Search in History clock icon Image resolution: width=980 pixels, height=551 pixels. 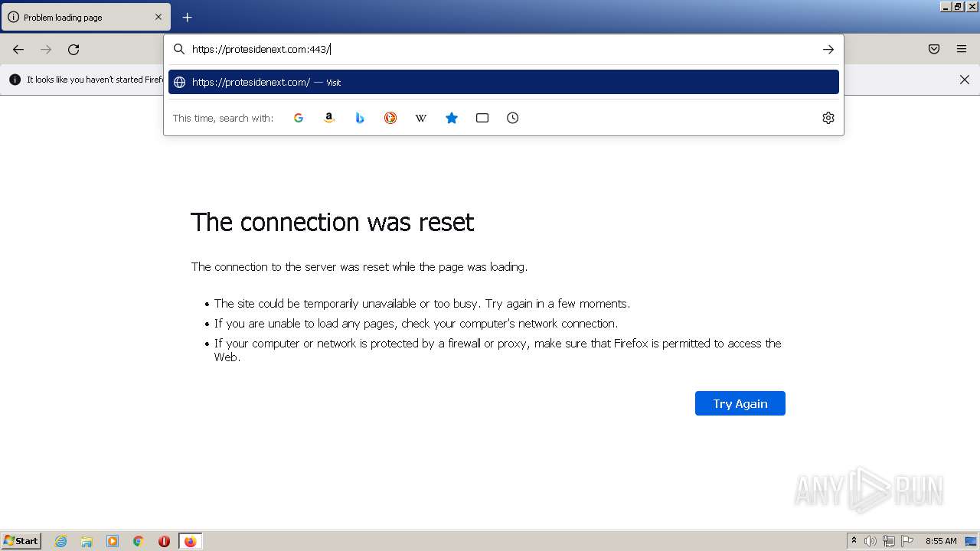[x=513, y=118]
